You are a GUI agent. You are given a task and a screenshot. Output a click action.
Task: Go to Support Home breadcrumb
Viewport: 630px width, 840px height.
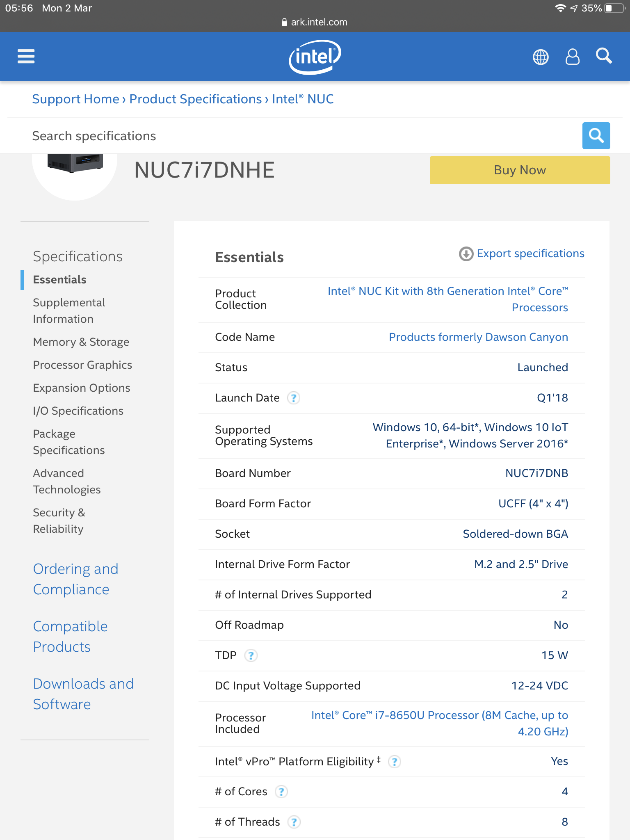[75, 99]
